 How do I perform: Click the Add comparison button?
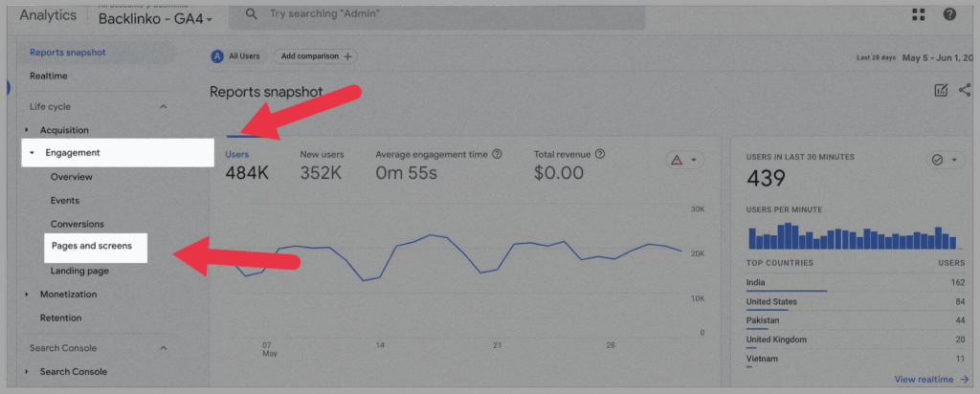tap(315, 56)
